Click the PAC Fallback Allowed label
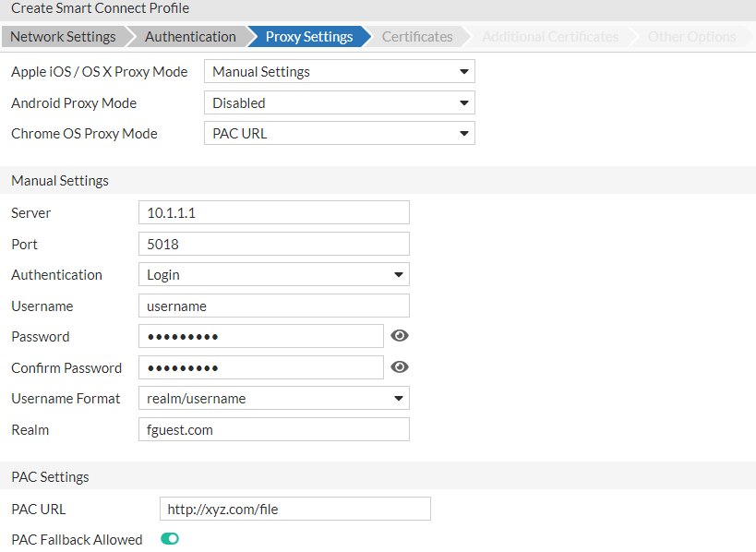 (77, 539)
